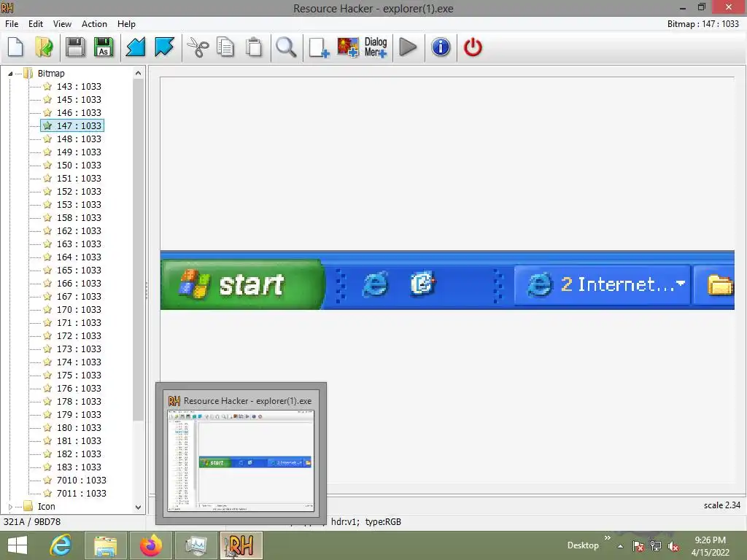This screenshot has width=747, height=560.
Task: Select bitmap resource 145 : 1033
Action: click(79, 99)
